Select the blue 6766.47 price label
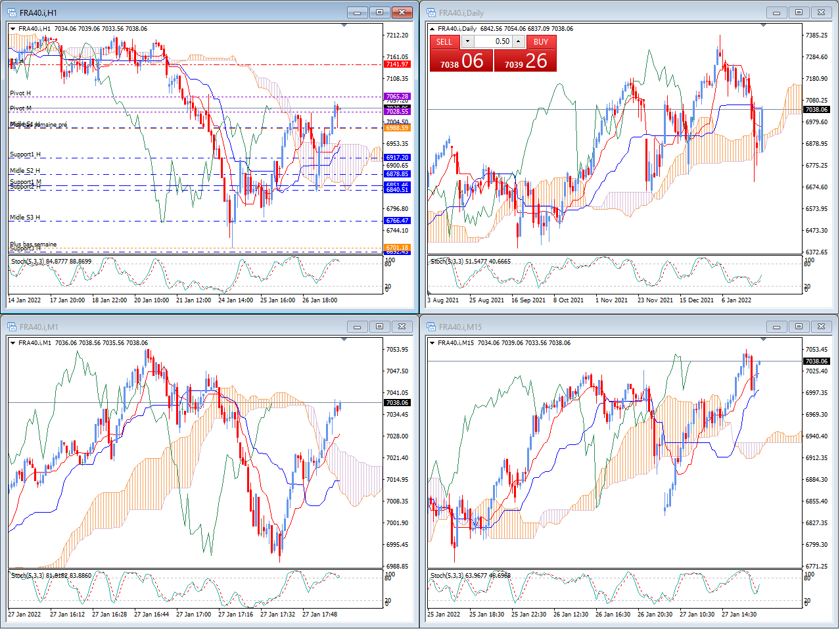The height and width of the screenshot is (629, 840). (397, 221)
